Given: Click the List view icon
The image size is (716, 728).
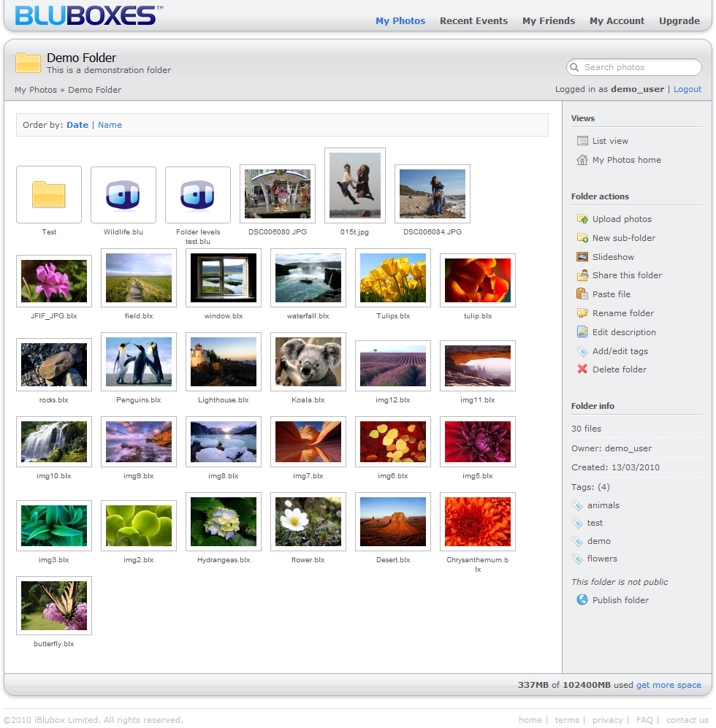Looking at the screenshot, I should tap(582, 141).
